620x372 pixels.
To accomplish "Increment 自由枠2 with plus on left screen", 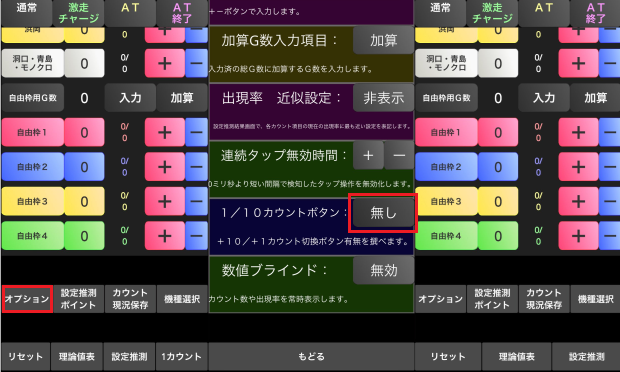I will pos(164,167).
